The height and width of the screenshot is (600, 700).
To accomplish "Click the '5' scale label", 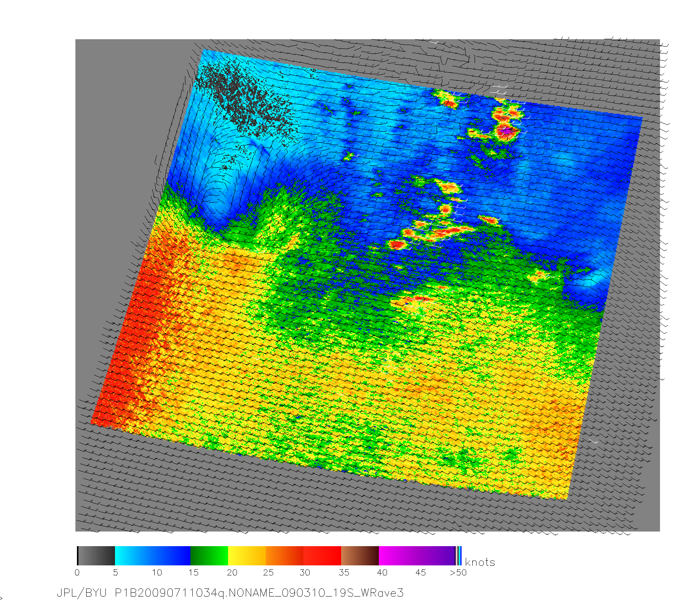I will point(115,572).
